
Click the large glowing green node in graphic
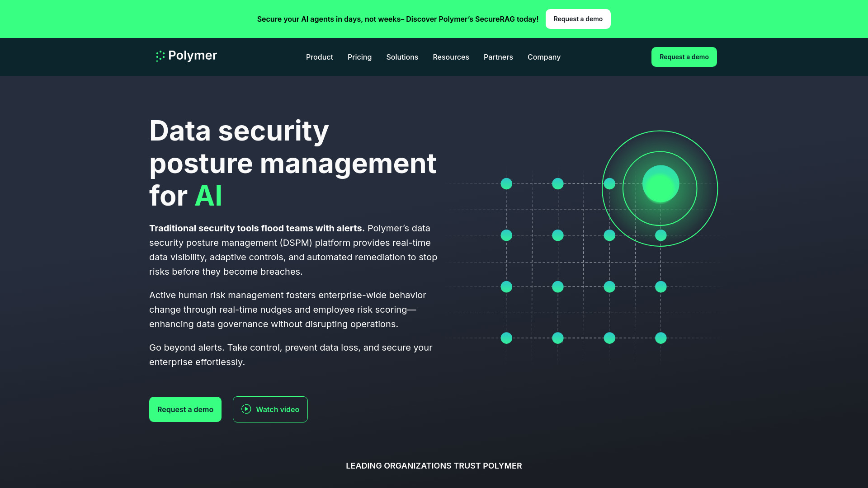pyautogui.click(x=660, y=183)
